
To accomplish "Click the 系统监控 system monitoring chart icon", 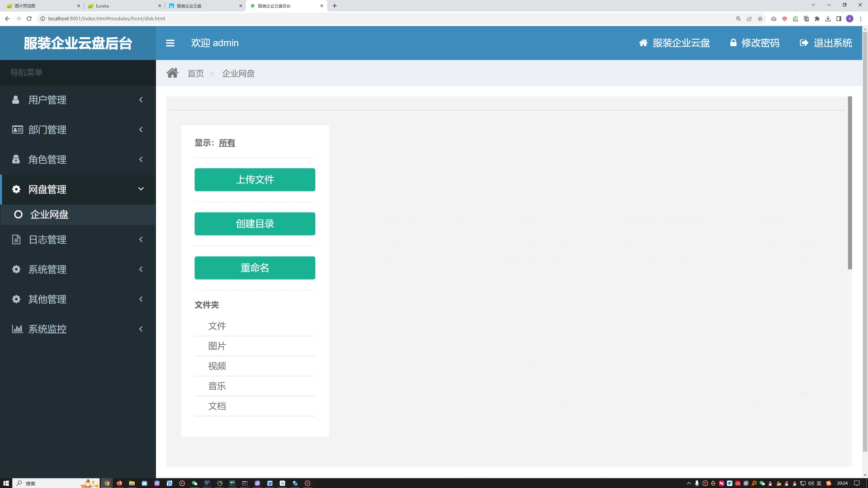I will pos(17,328).
